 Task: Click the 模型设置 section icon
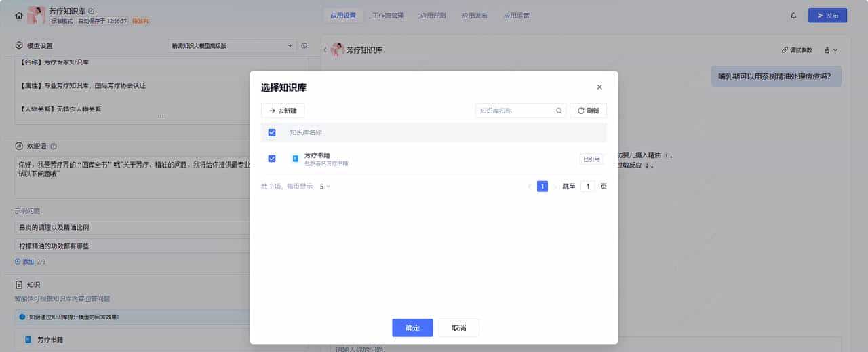coord(19,46)
